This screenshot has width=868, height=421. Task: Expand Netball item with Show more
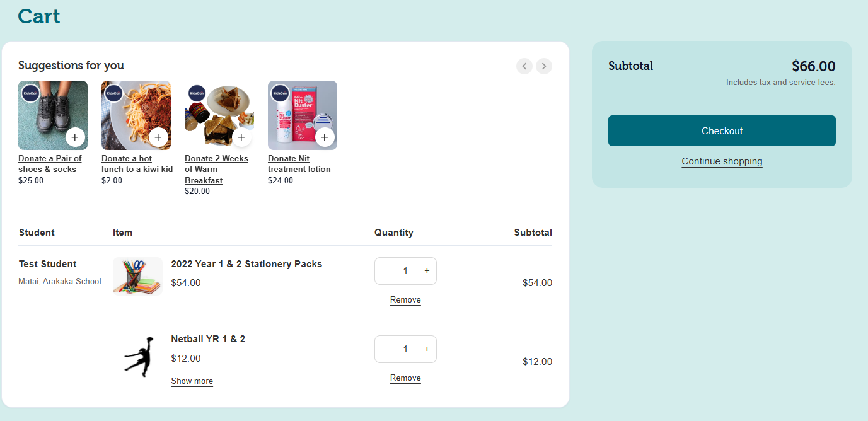(x=192, y=381)
